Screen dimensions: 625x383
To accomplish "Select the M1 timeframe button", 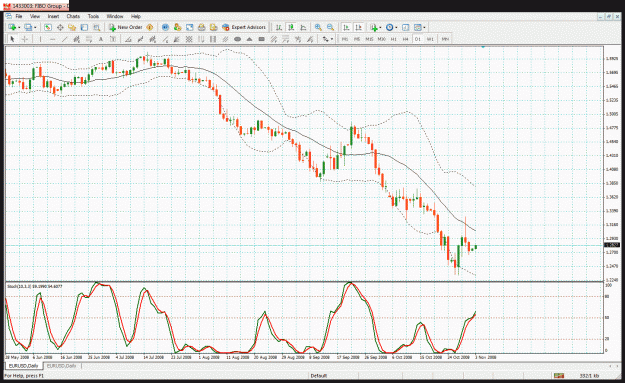I will click(345, 39).
